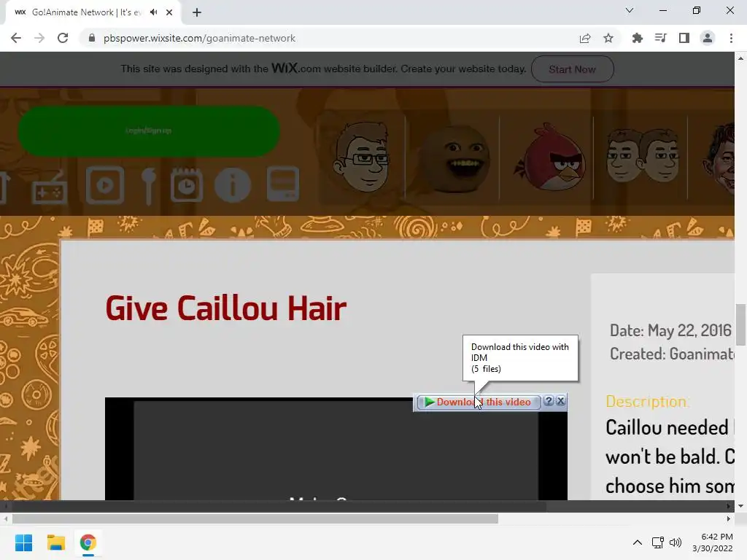Open a new browser tab
The width and height of the screenshot is (747, 560).
pos(197,12)
